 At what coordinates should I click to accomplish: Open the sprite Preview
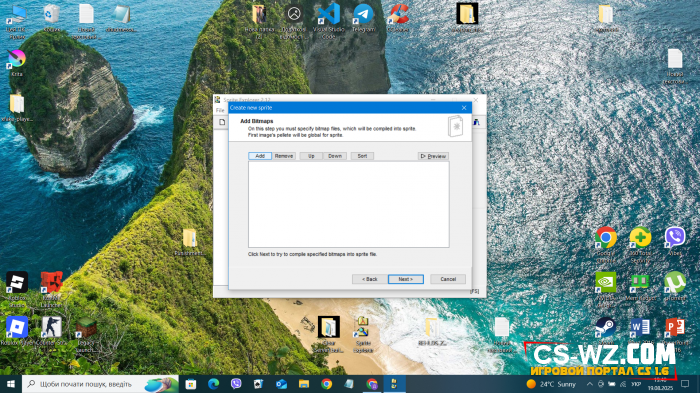(x=433, y=156)
